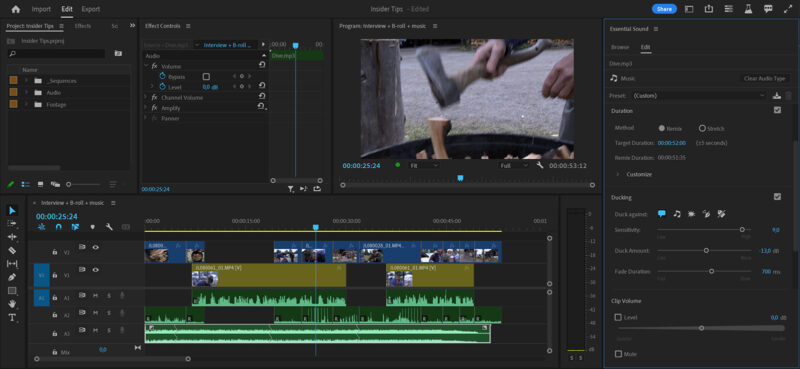Save sound settings as preset icon
The image size is (800, 369).
[777, 95]
